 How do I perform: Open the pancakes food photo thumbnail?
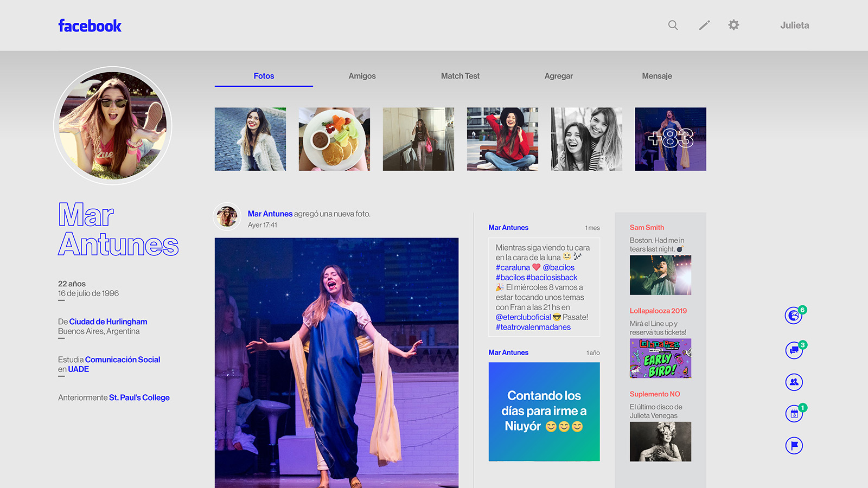pos(334,139)
